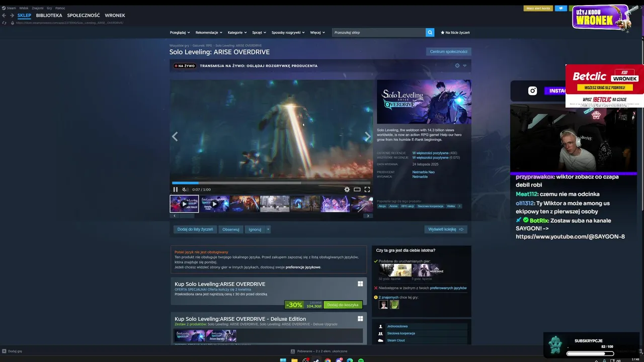Go to next media with right arrow
This screenshot has height=362, width=644.
click(367, 136)
